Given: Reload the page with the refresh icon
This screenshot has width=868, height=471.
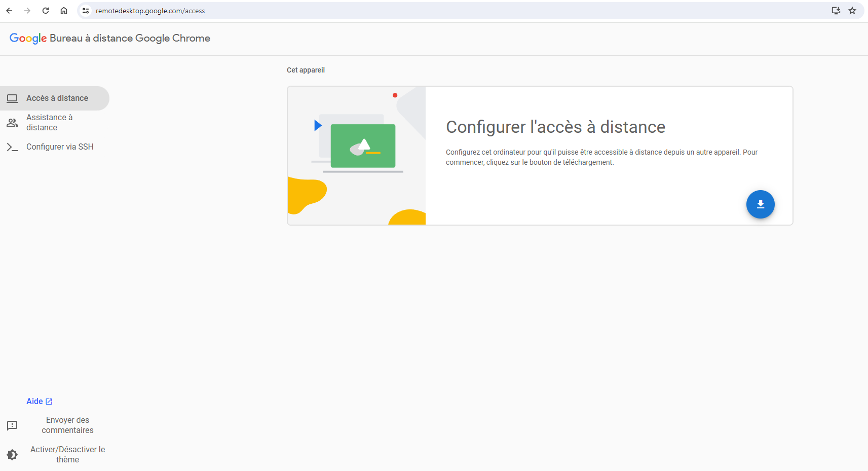Looking at the screenshot, I should pyautogui.click(x=46, y=11).
